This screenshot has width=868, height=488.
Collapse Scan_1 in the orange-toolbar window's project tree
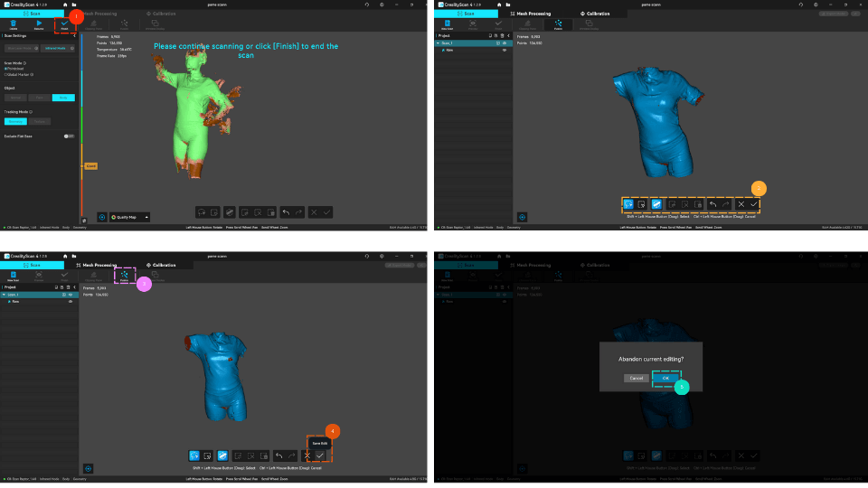coord(438,42)
